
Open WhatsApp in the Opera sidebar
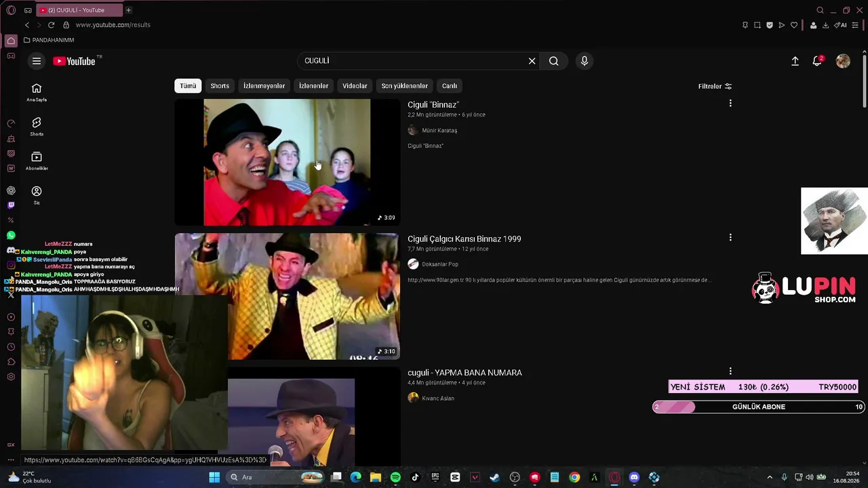[x=11, y=235]
